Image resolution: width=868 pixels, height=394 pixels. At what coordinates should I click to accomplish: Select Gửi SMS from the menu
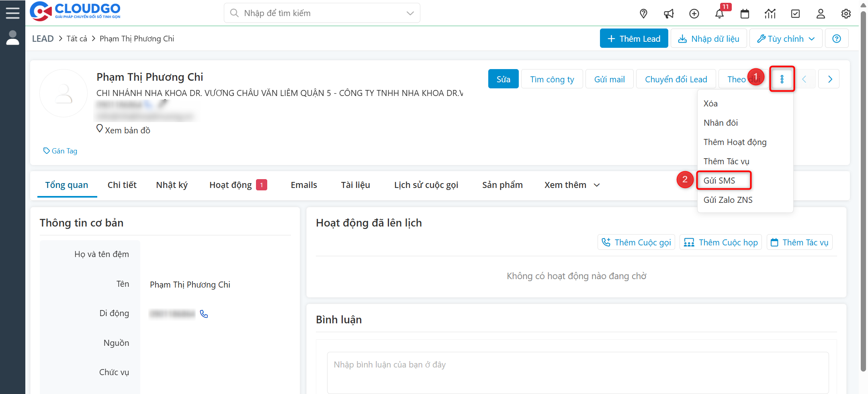point(719,180)
